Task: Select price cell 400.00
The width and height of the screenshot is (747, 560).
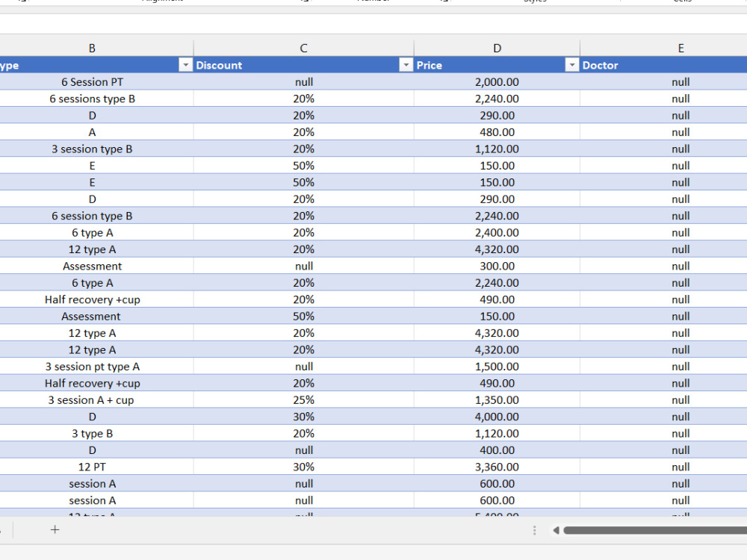Action: pos(497,450)
